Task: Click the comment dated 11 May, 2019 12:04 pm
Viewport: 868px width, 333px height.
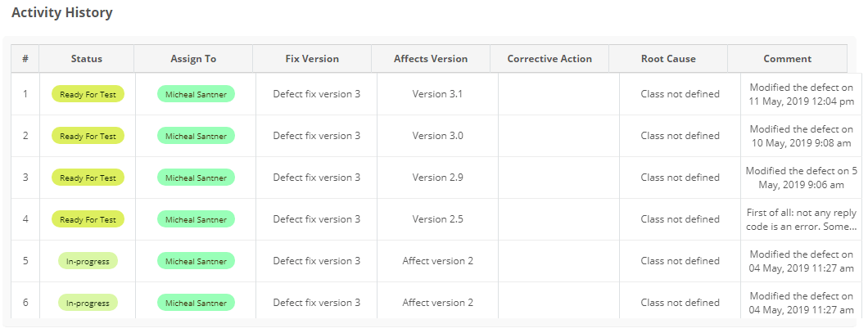Action: coord(801,95)
